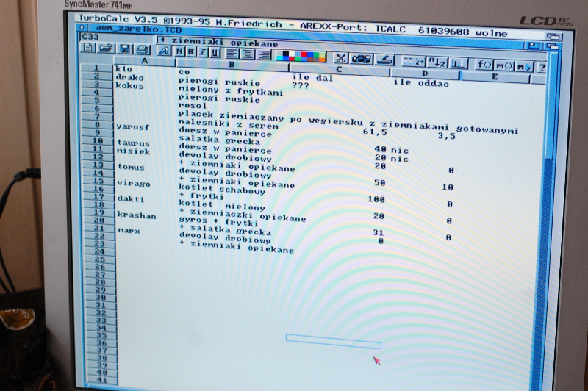Screen dimensions: 588x391
Task: Toggle italic formatting with the I button
Action: click(x=202, y=51)
